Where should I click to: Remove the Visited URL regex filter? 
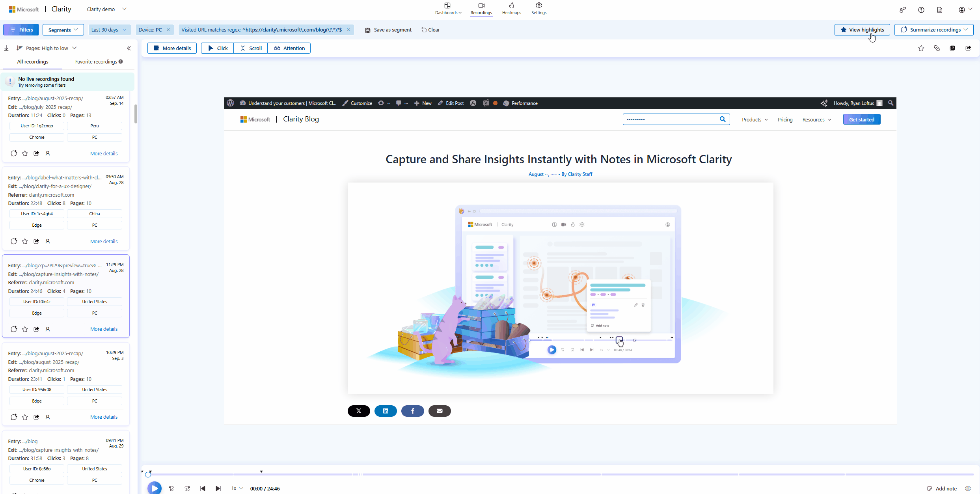348,30
